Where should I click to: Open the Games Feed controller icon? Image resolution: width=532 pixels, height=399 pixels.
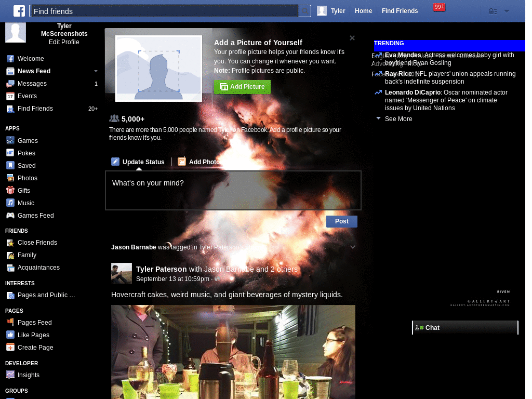click(x=10, y=215)
